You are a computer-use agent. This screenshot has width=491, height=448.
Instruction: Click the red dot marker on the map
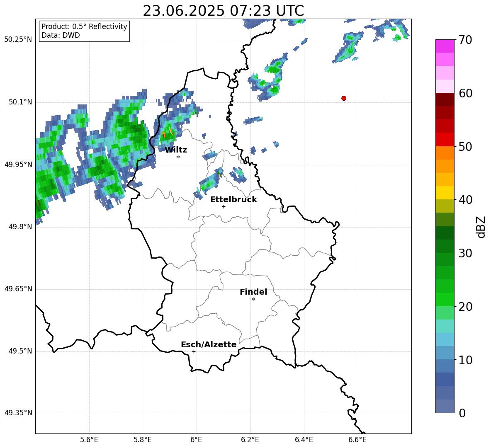click(x=344, y=98)
